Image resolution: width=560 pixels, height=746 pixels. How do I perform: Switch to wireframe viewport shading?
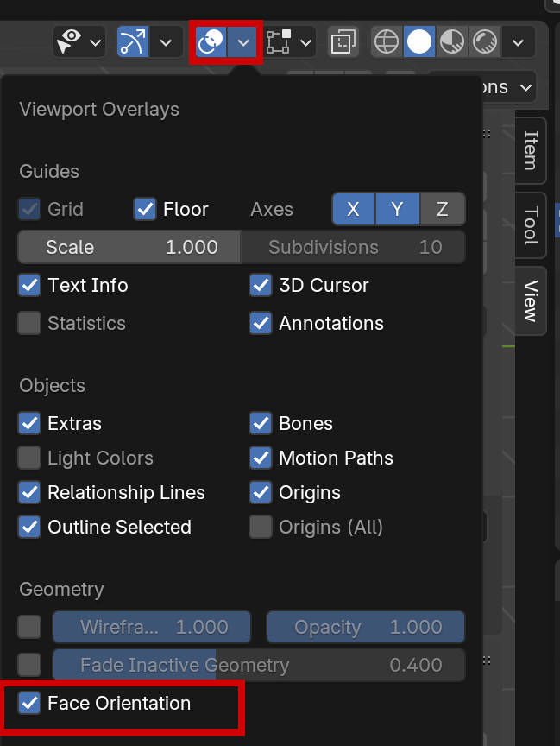tap(387, 41)
